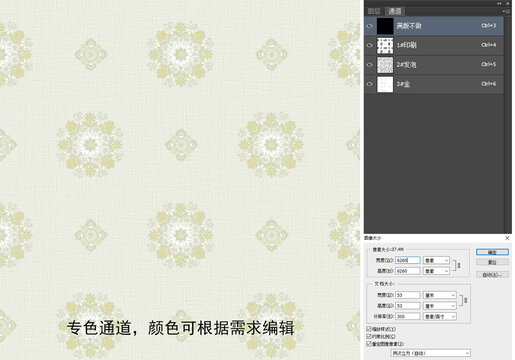Hide the 满版不做 channel via eye icon

coord(370,26)
